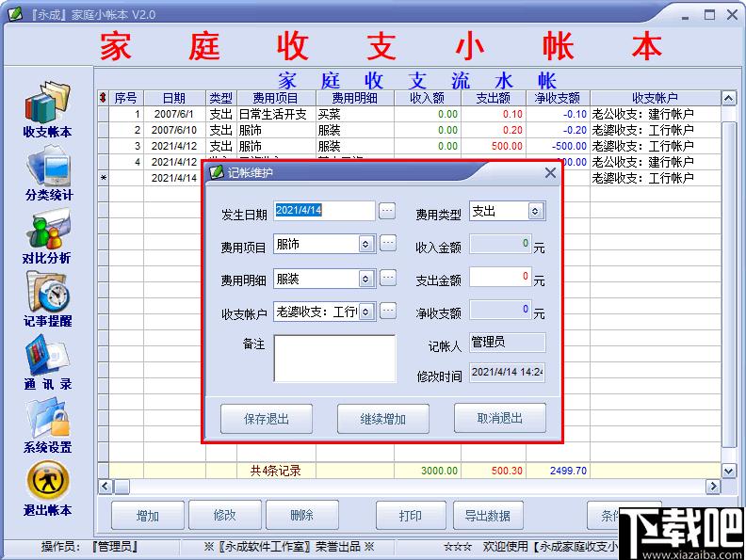Click the sort arrow icon in table header
The height and width of the screenshot is (560, 746).
point(103,98)
